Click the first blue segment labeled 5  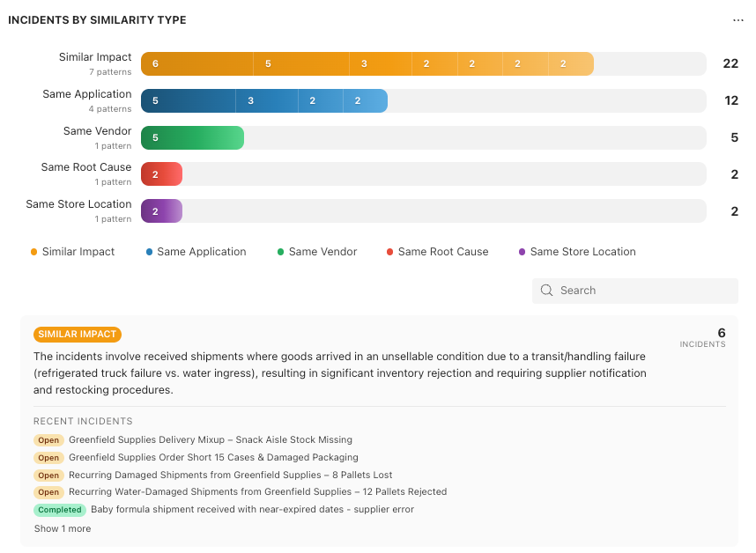pos(188,100)
